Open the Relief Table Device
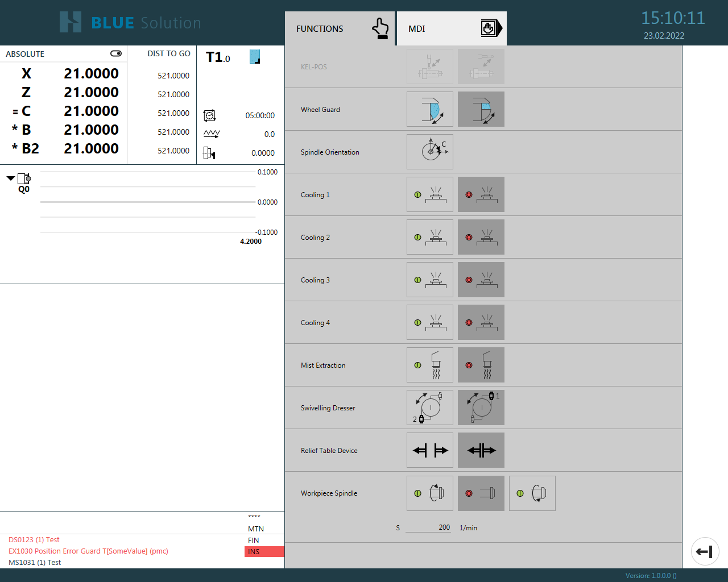The width and height of the screenshot is (728, 582). coord(430,450)
